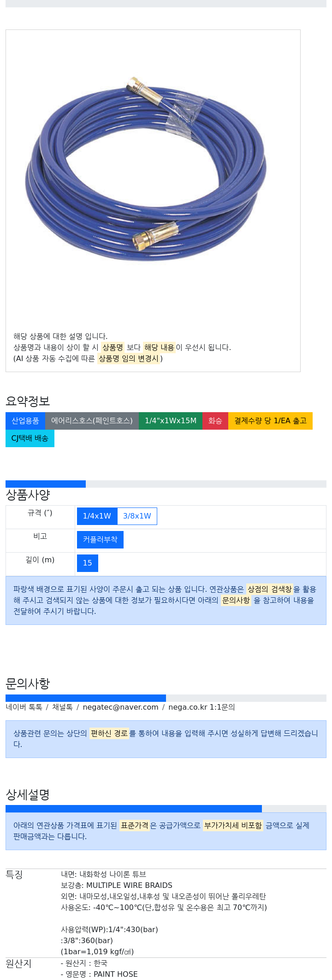
Task: Select the 커플러부착 option
Action: click(x=100, y=540)
